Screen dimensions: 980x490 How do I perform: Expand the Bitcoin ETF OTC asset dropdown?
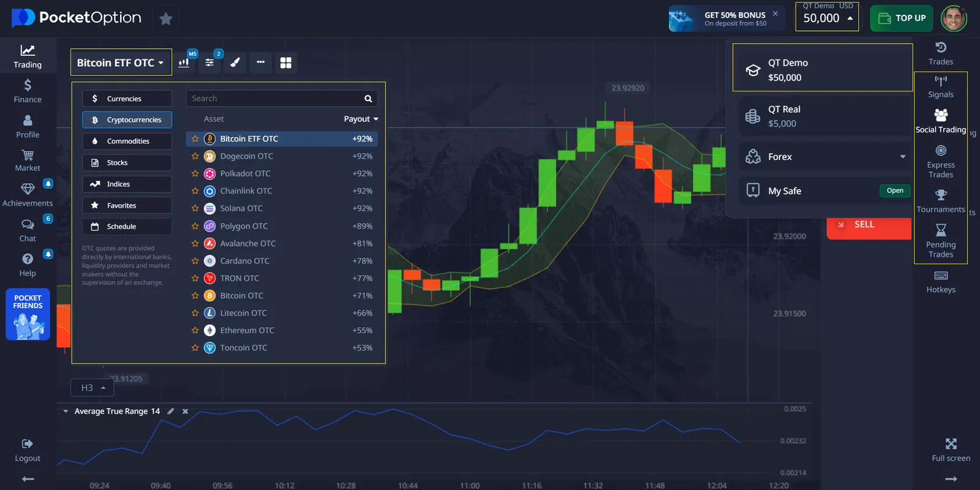[x=121, y=62]
